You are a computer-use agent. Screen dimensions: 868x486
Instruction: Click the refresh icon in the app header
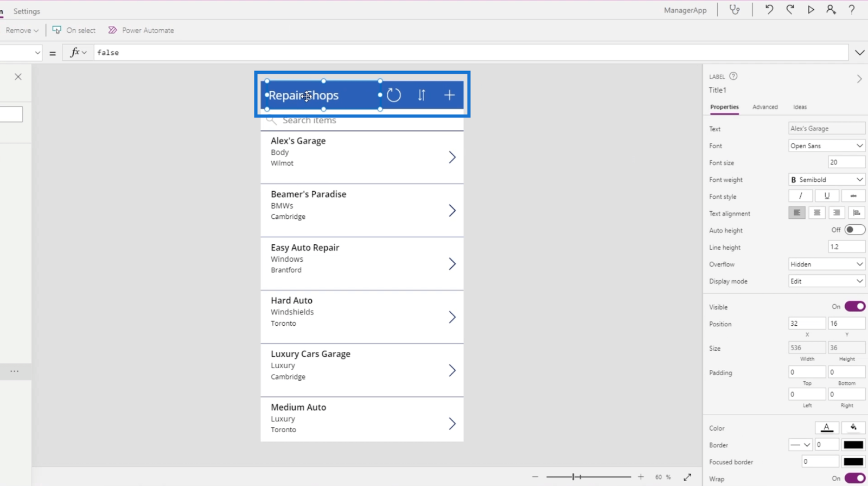[394, 95]
